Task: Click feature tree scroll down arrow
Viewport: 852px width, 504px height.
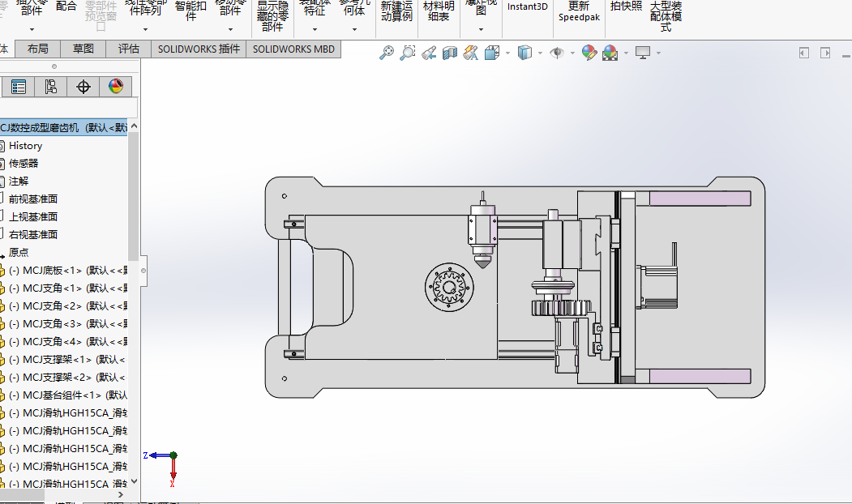Action: pos(134,481)
